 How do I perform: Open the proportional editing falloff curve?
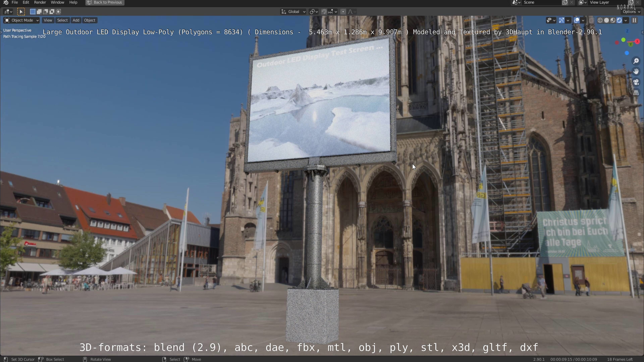352,12
